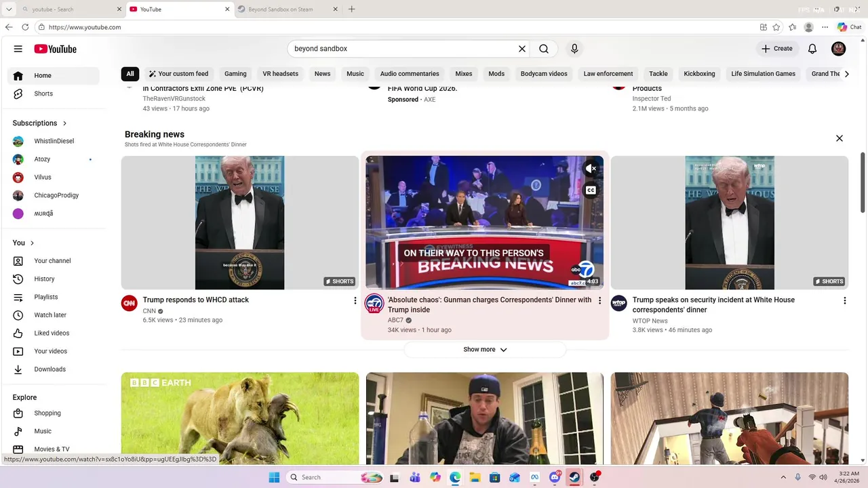Screen dimensions: 868x488
Task: Open options for the CNN Trump video
Action: [x=355, y=300]
